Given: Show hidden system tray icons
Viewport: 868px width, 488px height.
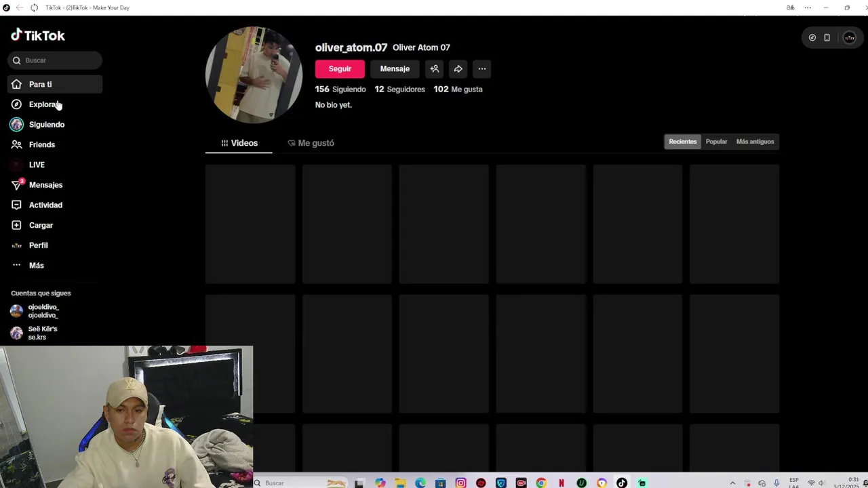Looking at the screenshot, I should (x=732, y=483).
